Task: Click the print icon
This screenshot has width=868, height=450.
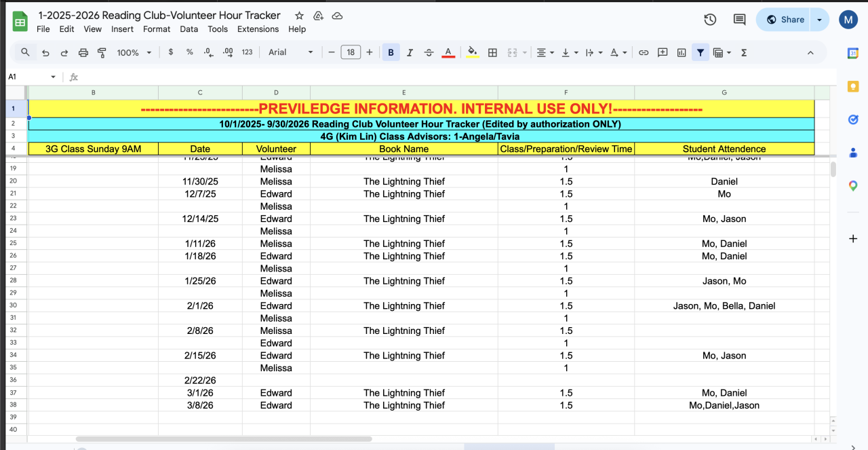Action: pos(83,52)
